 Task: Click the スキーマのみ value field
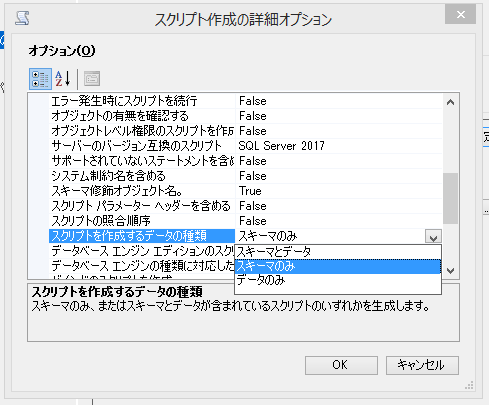pyautogui.click(x=331, y=236)
